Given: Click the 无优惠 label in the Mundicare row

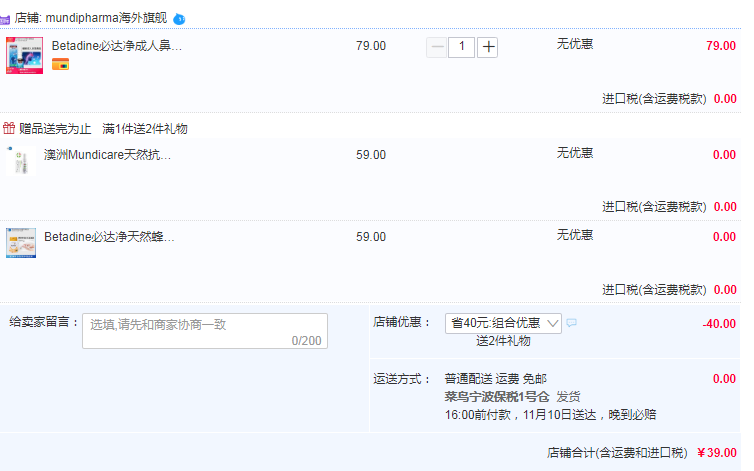Looking at the screenshot, I should [x=575, y=153].
